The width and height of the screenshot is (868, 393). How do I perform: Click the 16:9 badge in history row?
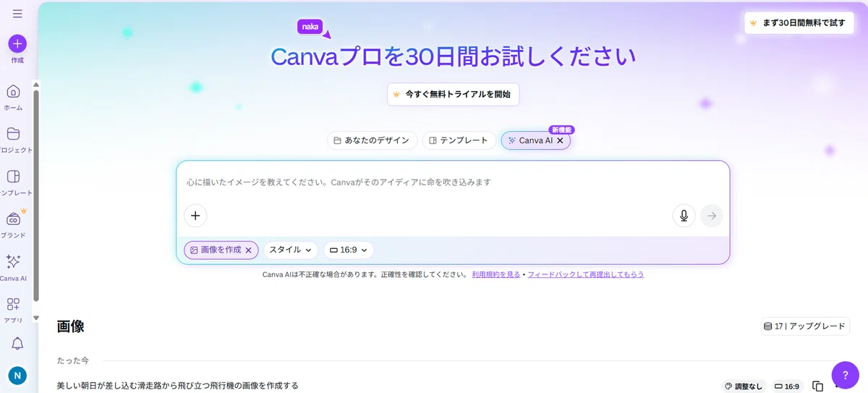(788, 386)
